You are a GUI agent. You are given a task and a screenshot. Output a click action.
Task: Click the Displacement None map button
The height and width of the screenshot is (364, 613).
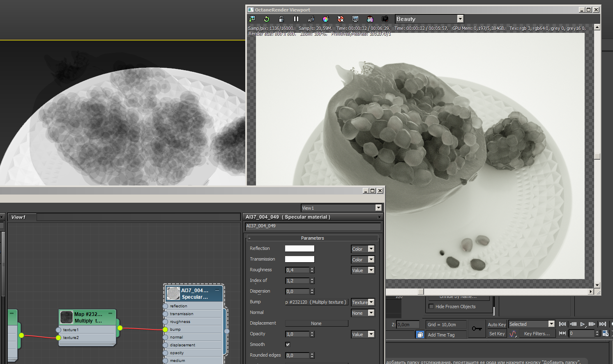(x=316, y=323)
